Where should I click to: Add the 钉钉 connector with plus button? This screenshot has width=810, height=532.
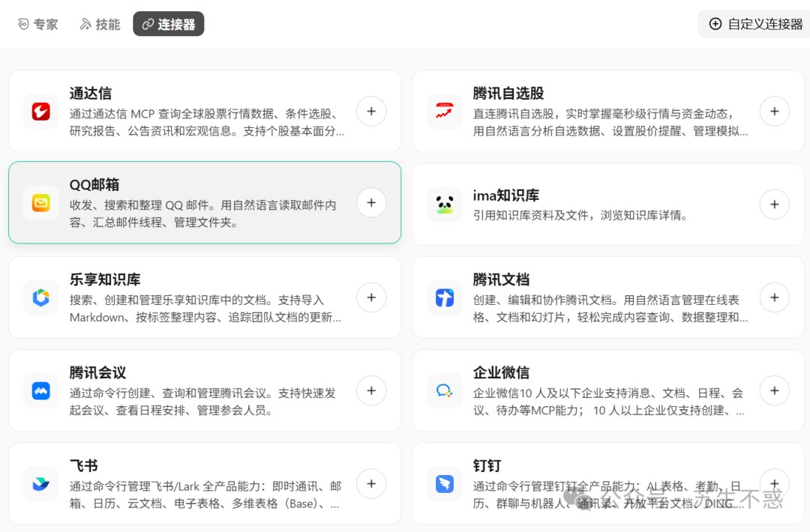(774, 484)
